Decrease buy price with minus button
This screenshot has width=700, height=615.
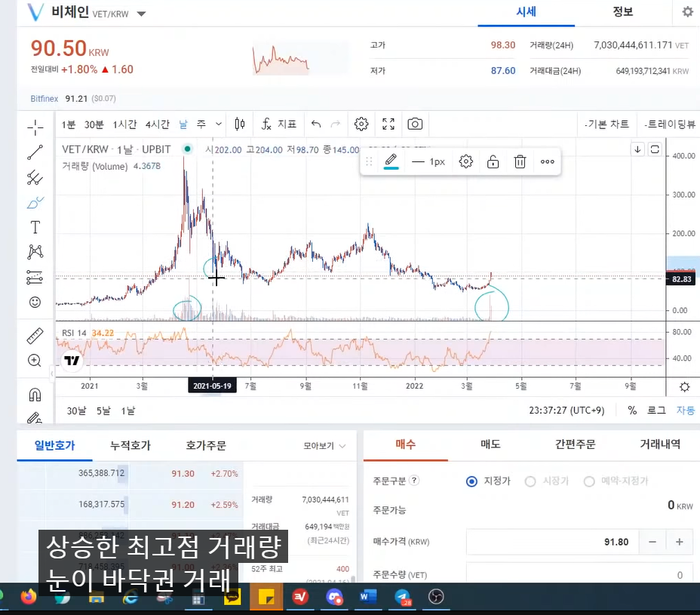(x=652, y=543)
